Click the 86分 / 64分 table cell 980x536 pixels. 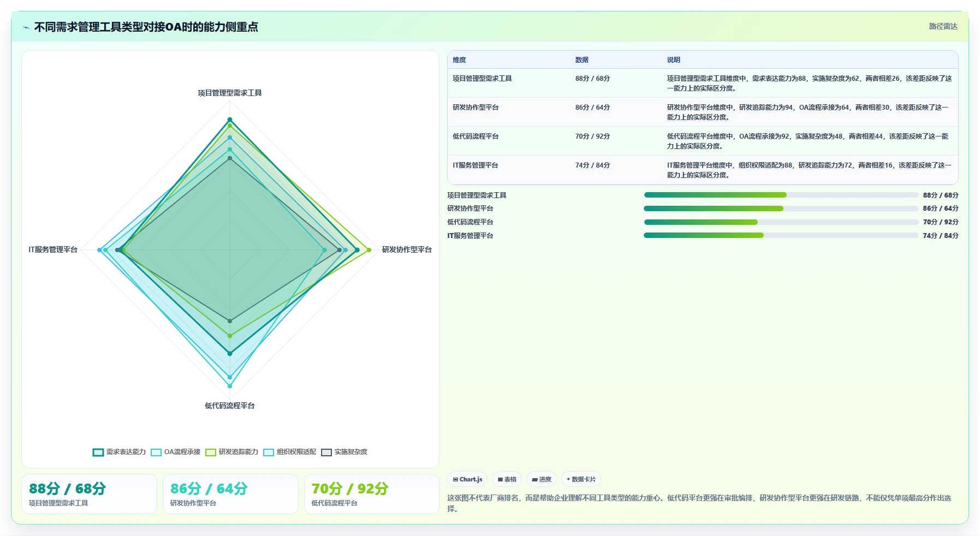tap(592, 108)
